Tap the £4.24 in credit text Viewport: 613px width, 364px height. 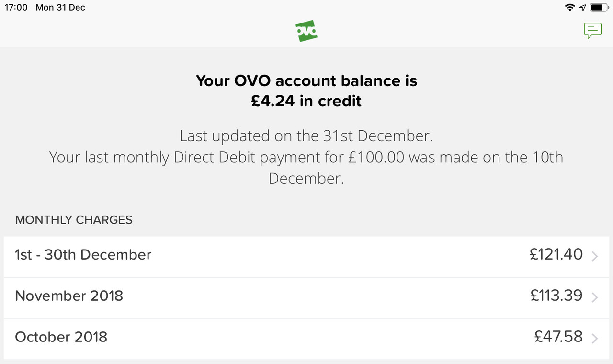click(x=306, y=101)
